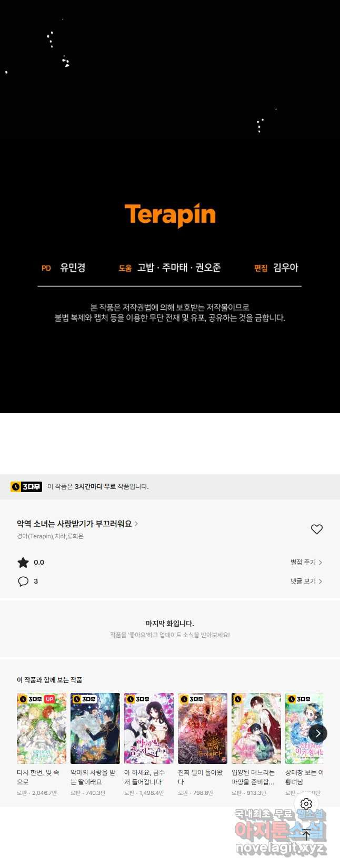Open 별점 주기 rating link
The image size is (340, 868).
coord(303,563)
